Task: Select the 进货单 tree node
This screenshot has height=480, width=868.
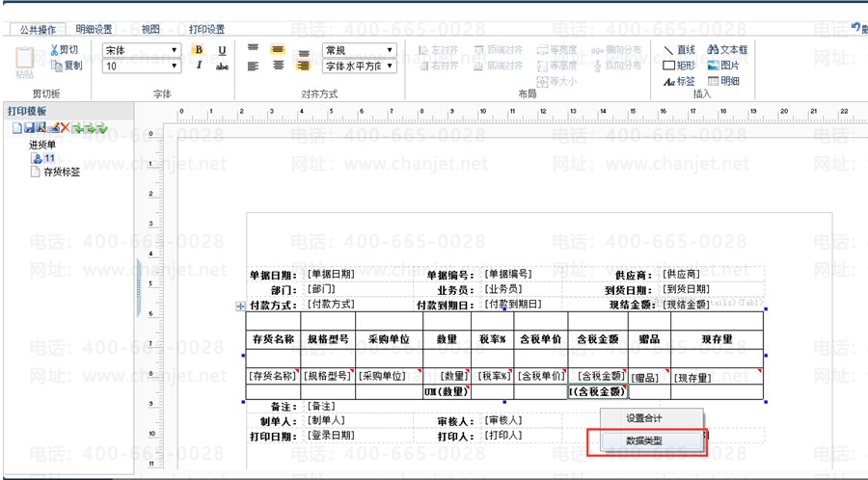Action: click(42, 145)
